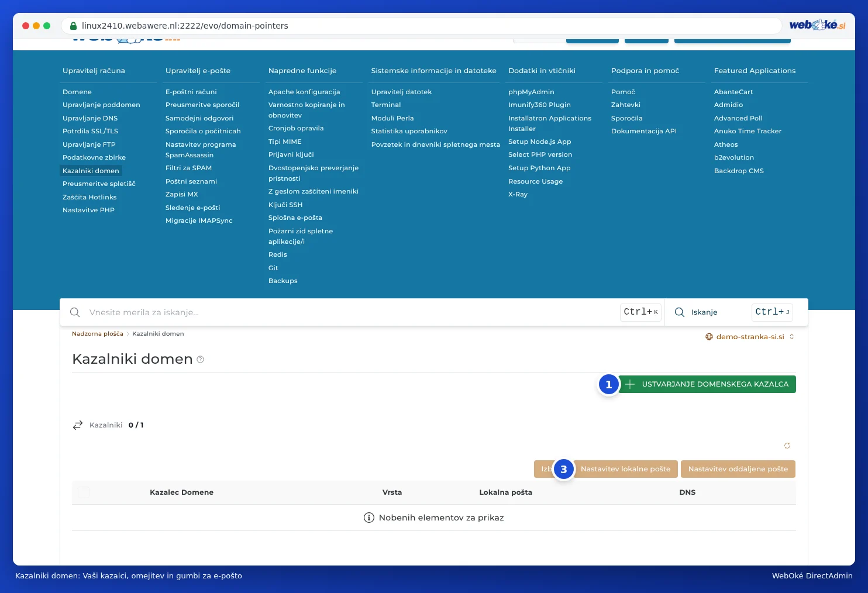Image resolution: width=868 pixels, height=593 pixels.
Task: Click the help icon beside Kazalniki domen title
Action: pyautogui.click(x=200, y=360)
